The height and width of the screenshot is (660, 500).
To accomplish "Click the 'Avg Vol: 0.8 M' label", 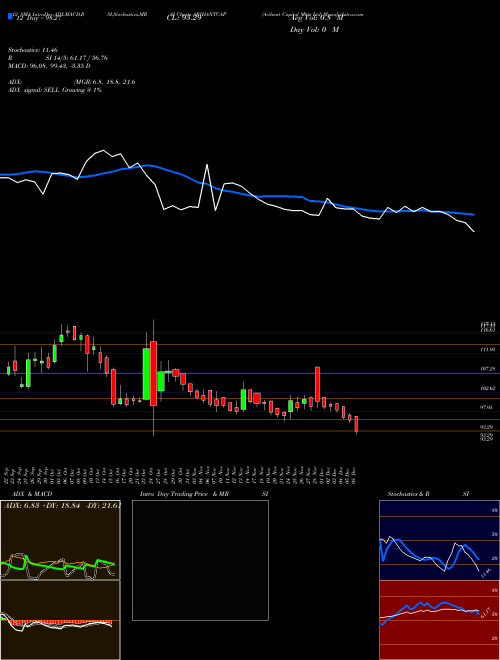I will coord(316,19).
